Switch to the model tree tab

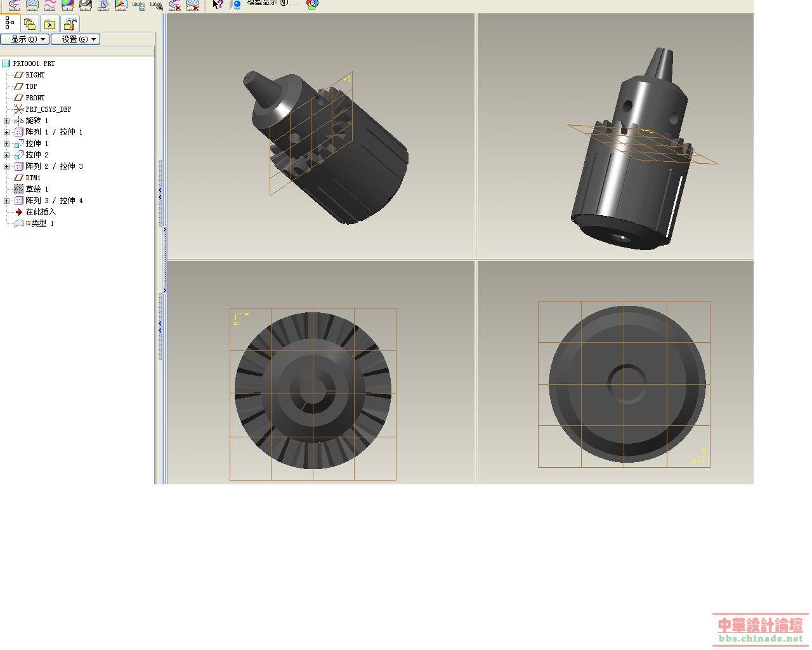pos(10,23)
